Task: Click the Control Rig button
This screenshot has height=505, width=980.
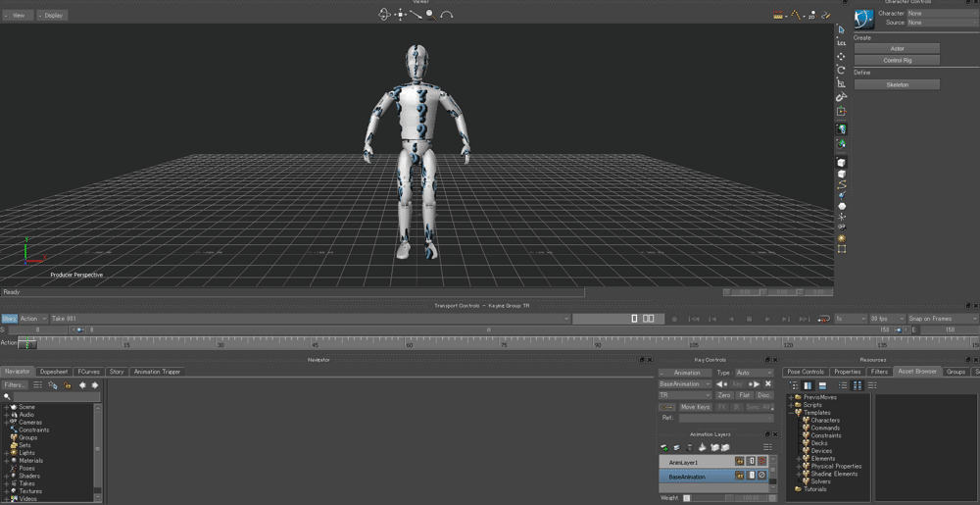Action: pos(897,61)
